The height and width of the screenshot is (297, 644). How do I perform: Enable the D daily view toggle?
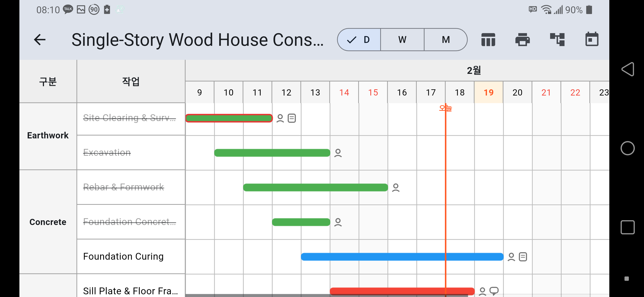359,39
